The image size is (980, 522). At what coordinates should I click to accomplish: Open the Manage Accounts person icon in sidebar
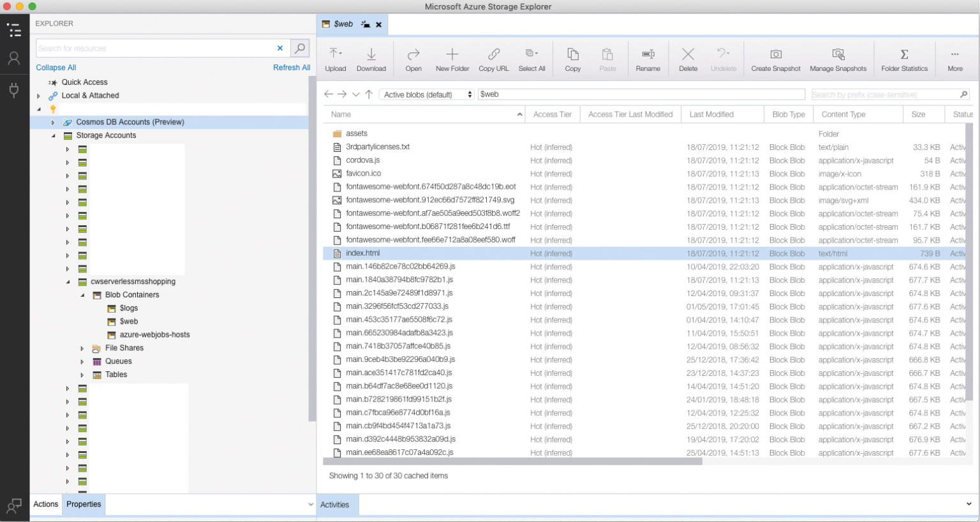tap(14, 58)
